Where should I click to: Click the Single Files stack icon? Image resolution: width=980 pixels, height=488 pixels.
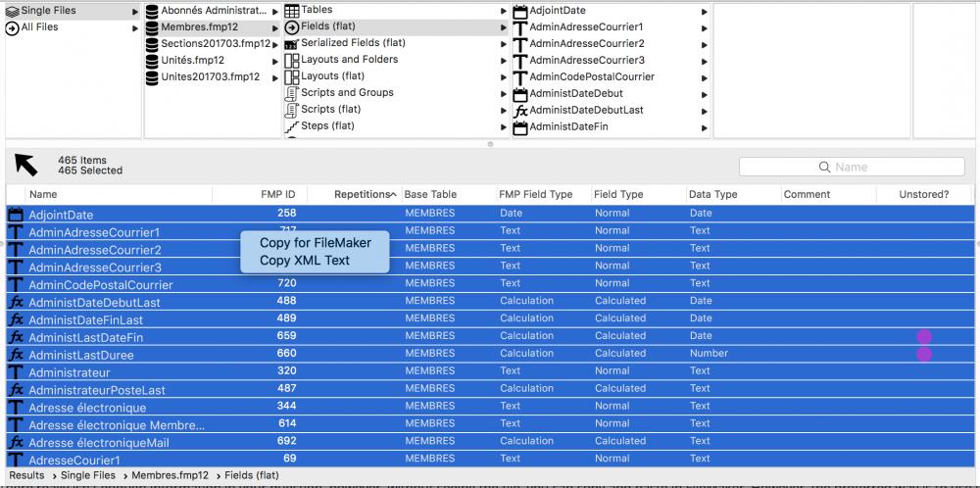[12, 11]
